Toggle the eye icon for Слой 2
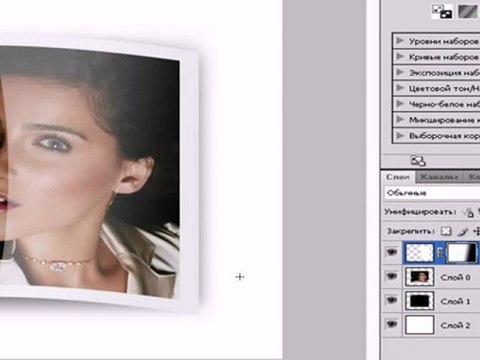Viewport: 480px width, 360px height. [392, 324]
